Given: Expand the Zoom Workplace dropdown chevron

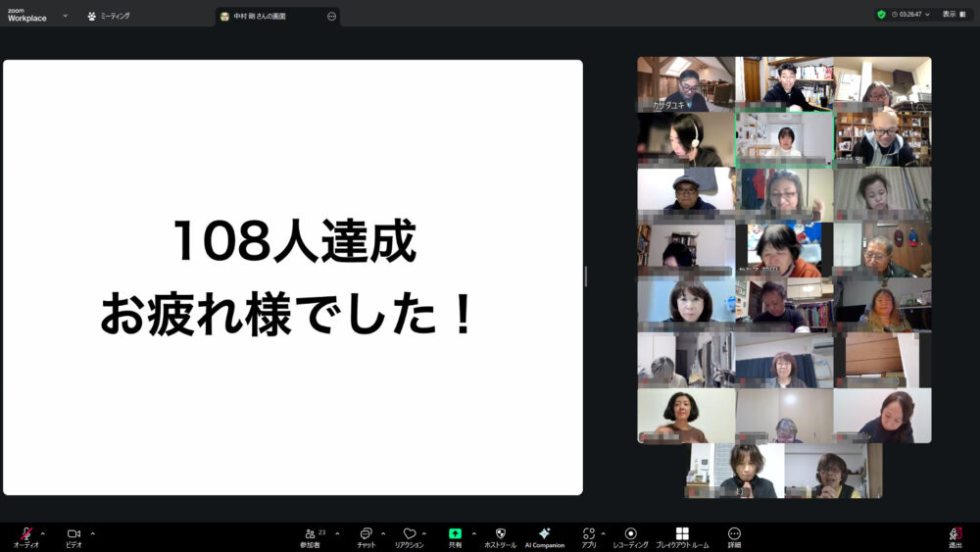Looking at the screenshot, I should pos(66,16).
